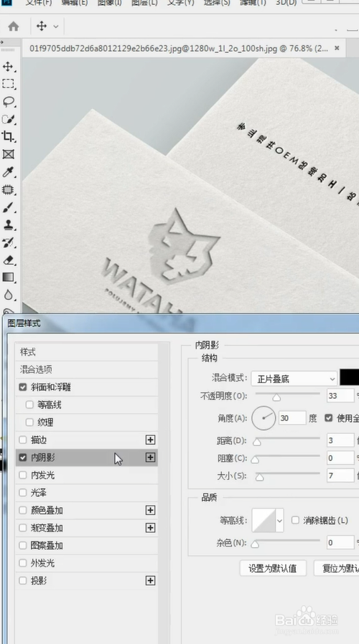Enable the 渐变叠加 checkbox

tap(23, 528)
